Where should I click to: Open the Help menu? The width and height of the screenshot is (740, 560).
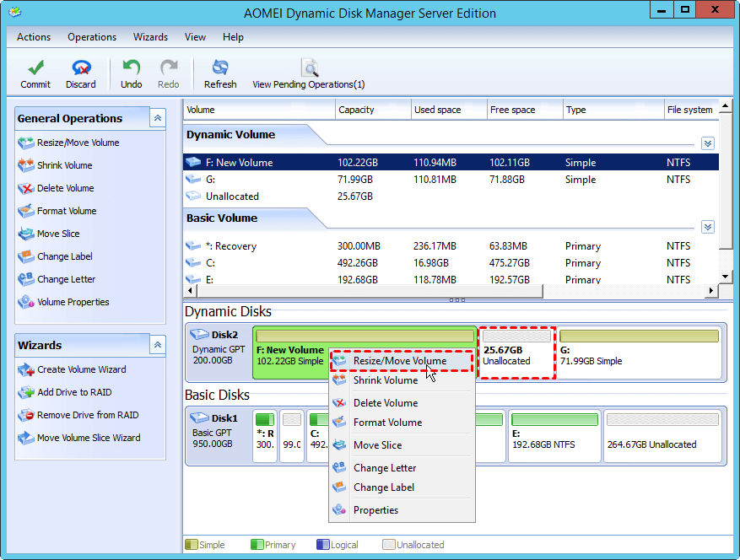pyautogui.click(x=233, y=37)
